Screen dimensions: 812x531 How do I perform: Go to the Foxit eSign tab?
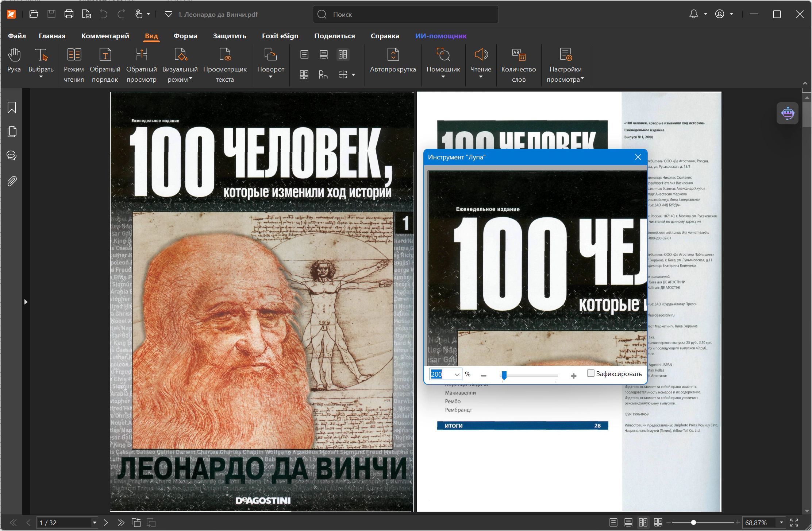[280, 36]
